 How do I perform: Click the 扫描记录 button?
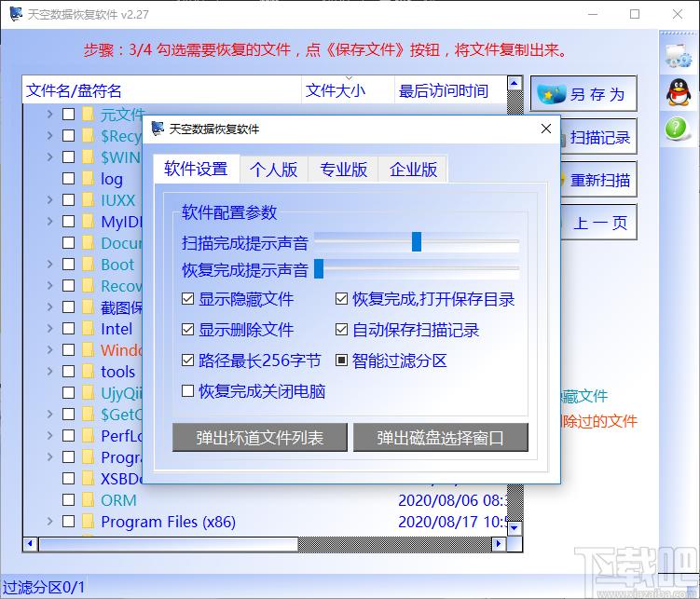(x=598, y=137)
